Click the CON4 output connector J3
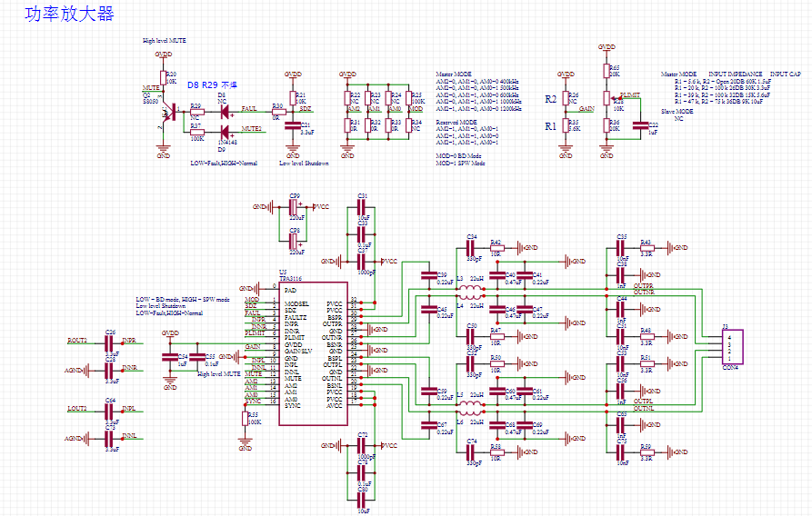The width and height of the screenshot is (812, 516). (732, 347)
